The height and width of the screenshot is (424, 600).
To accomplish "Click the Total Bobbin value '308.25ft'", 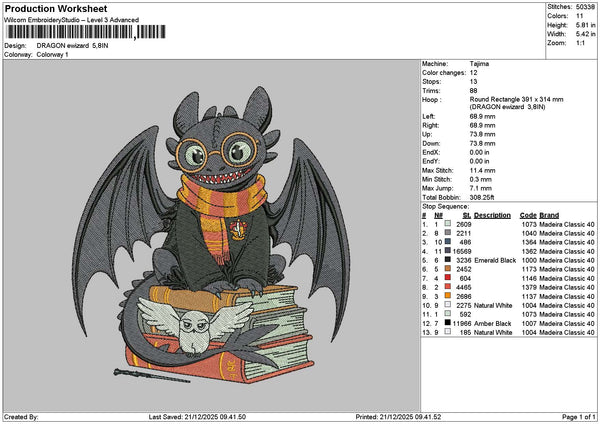I will (x=482, y=197).
